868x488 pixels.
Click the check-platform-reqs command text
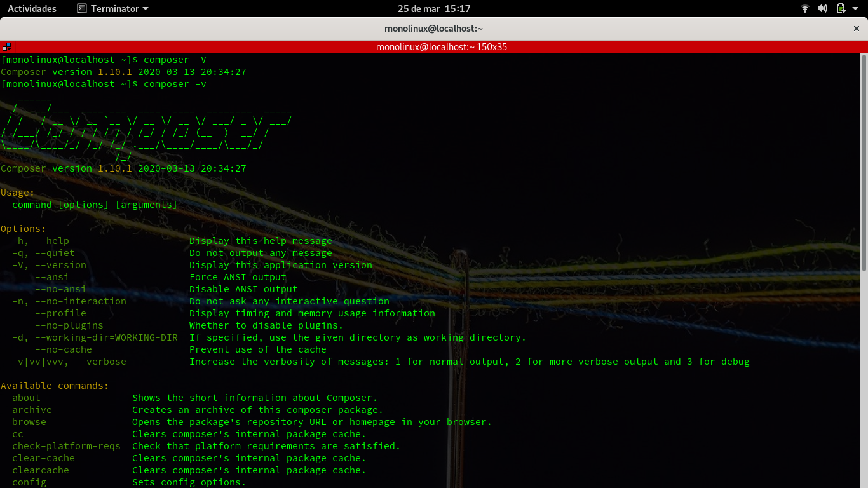pyautogui.click(x=66, y=446)
